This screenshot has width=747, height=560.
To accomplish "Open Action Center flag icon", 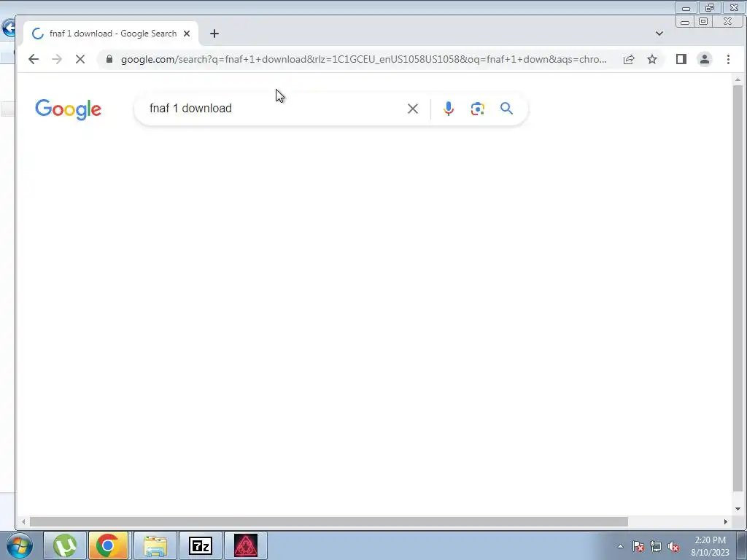I will [638, 546].
